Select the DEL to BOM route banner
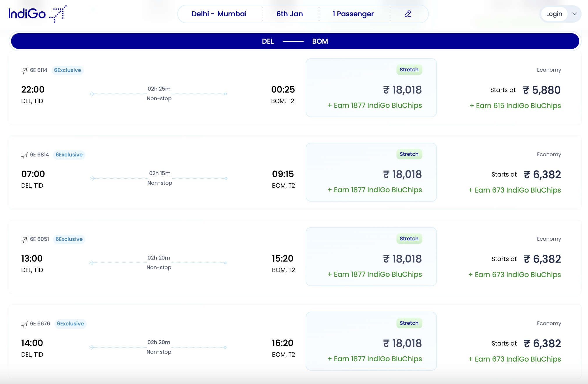 coord(294,41)
